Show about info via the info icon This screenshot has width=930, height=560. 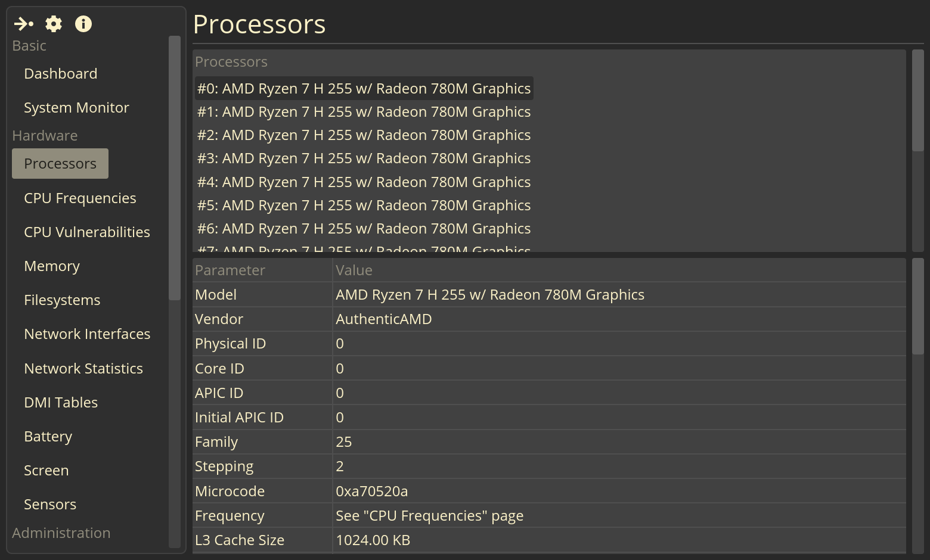tap(83, 24)
